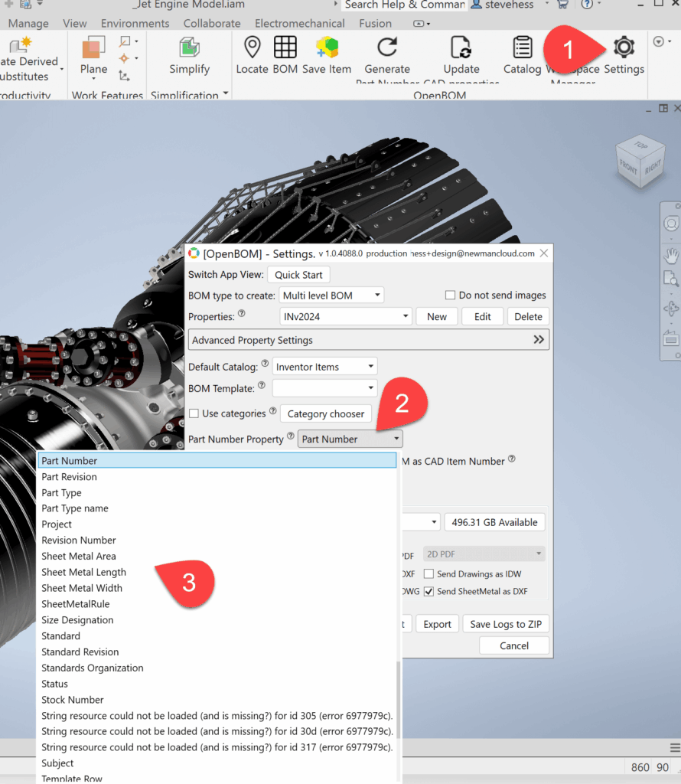The height and width of the screenshot is (784, 681).
Task: Click Save Logs to ZIP
Action: (506, 624)
